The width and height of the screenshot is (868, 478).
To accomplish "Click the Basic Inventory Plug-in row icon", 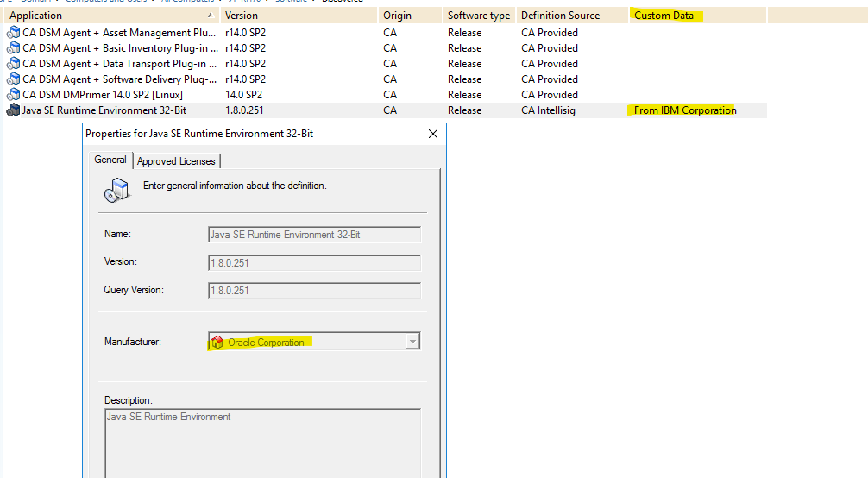I will (13, 48).
